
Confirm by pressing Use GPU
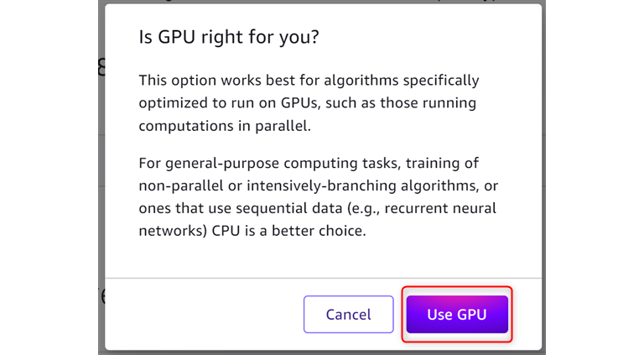point(457,315)
